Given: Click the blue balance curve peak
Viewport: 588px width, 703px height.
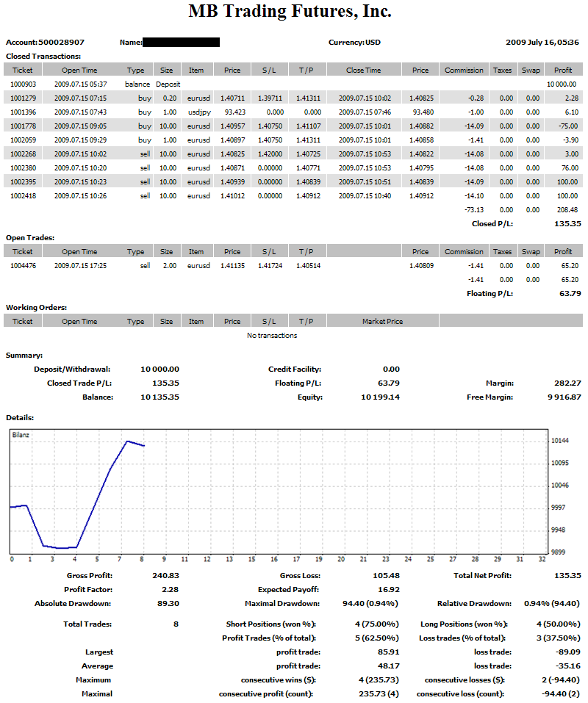Looking at the screenshot, I should (x=127, y=441).
